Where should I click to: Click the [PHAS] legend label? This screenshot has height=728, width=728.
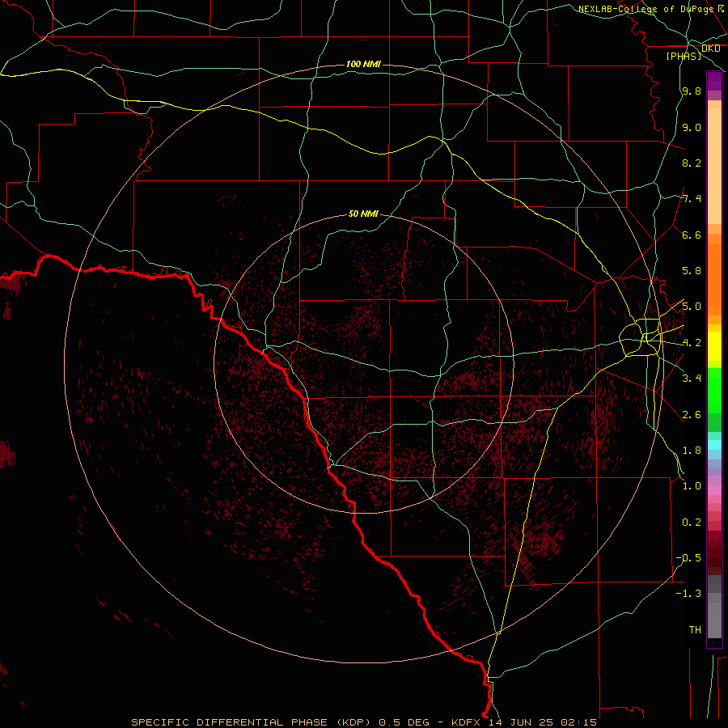point(684,56)
